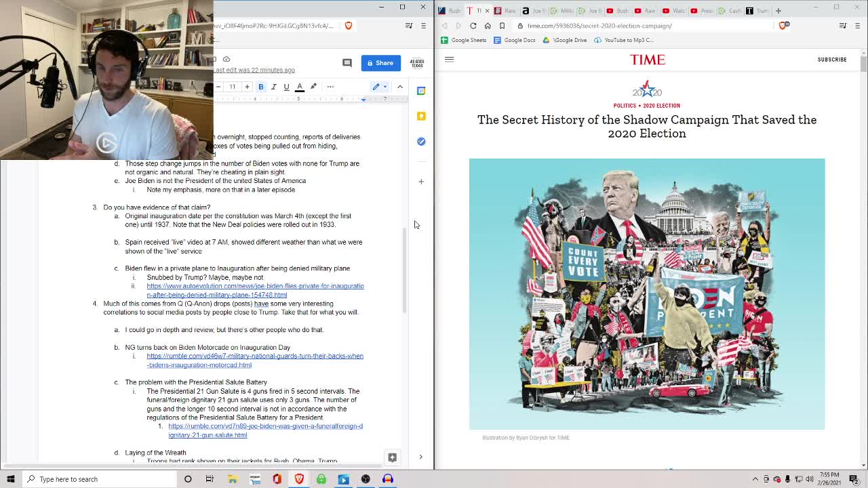The width and height of the screenshot is (868, 488).
Task: Click the tab indent marker on the Docs ruler
Action: 363,100
